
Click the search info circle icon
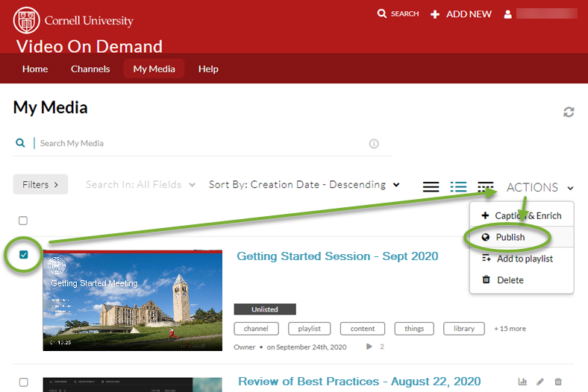click(374, 144)
